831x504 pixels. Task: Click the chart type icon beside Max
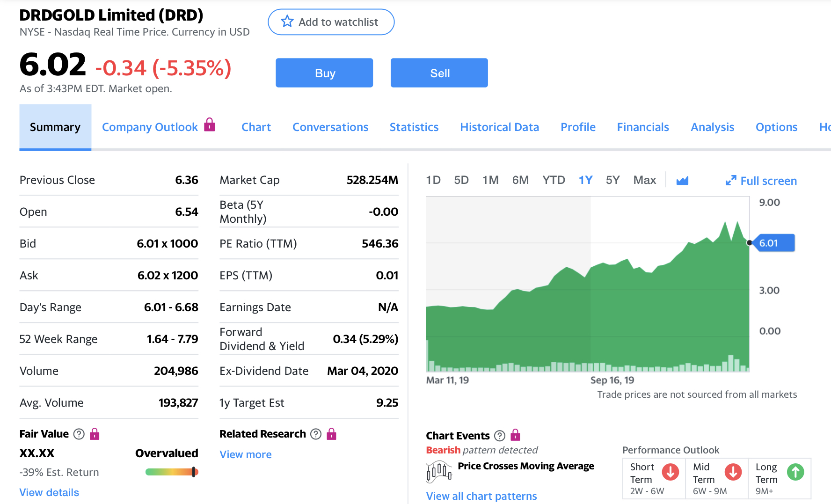pos(682,181)
